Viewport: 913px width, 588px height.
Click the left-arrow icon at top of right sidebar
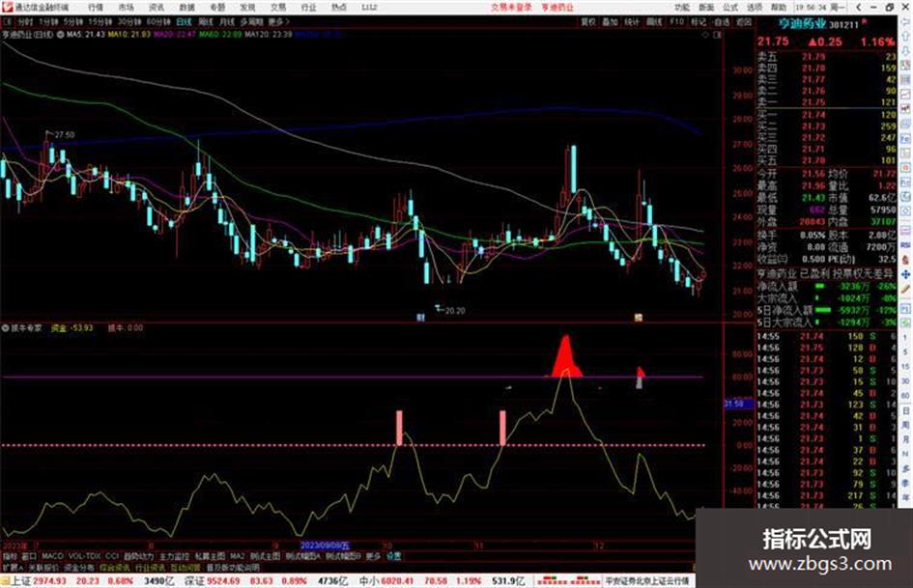905,23
